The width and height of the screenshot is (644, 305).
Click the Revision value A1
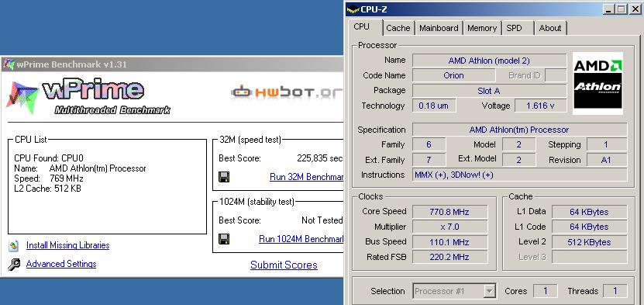tap(606, 161)
